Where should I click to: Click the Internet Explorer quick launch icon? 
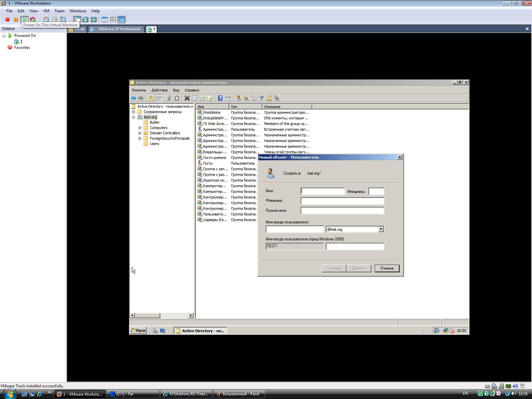(x=40, y=394)
